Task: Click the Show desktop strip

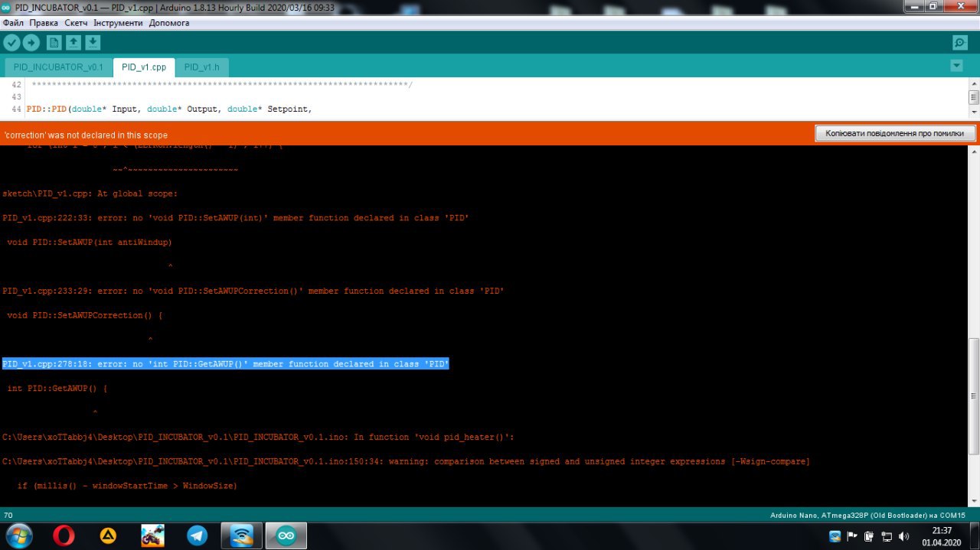Action: [975, 536]
